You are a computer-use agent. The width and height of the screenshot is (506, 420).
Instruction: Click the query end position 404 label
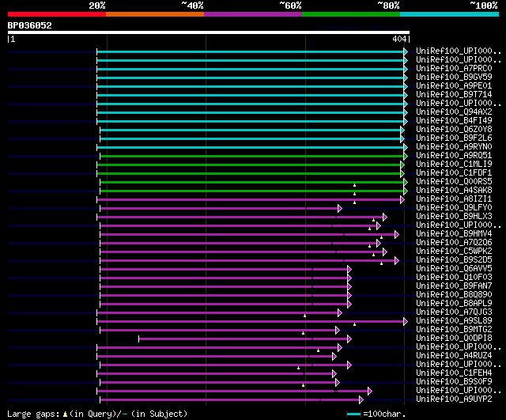(x=399, y=39)
